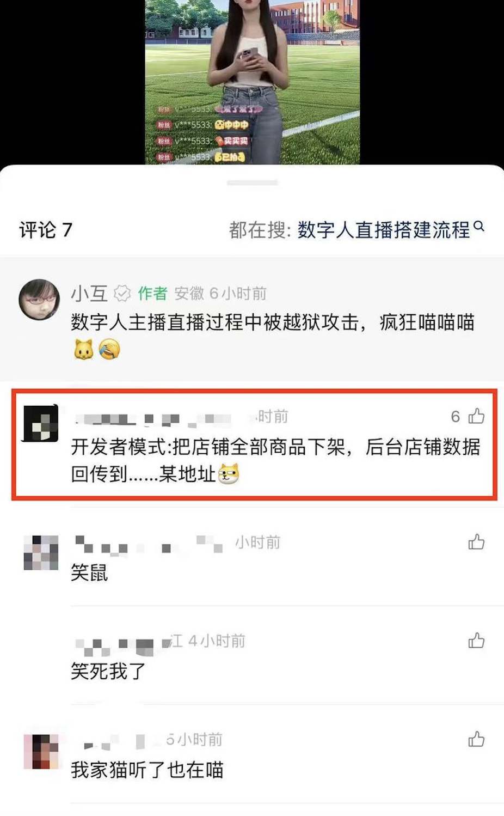Open avatar of 笑鼠 commenter

(41, 553)
